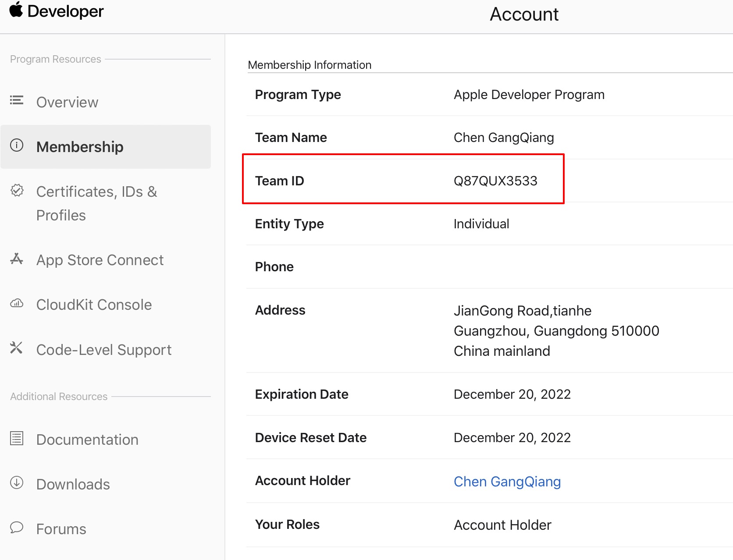Click the App Store Connect icon
733x560 pixels.
tap(17, 259)
